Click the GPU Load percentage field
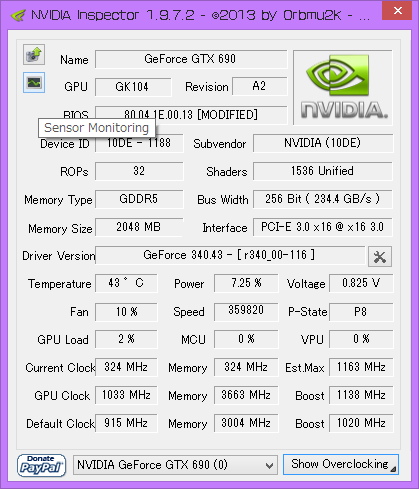419x489 pixels. (x=126, y=339)
